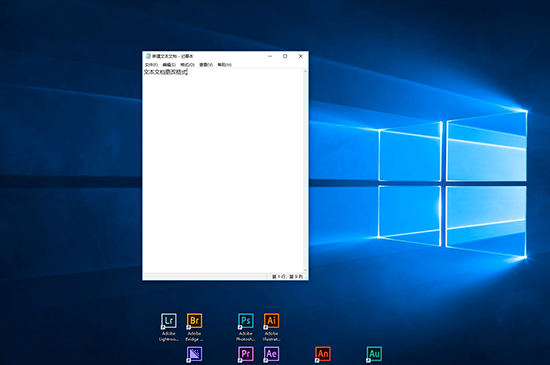
Task: Click the Notepad icon in the title bar
Action: coord(148,56)
